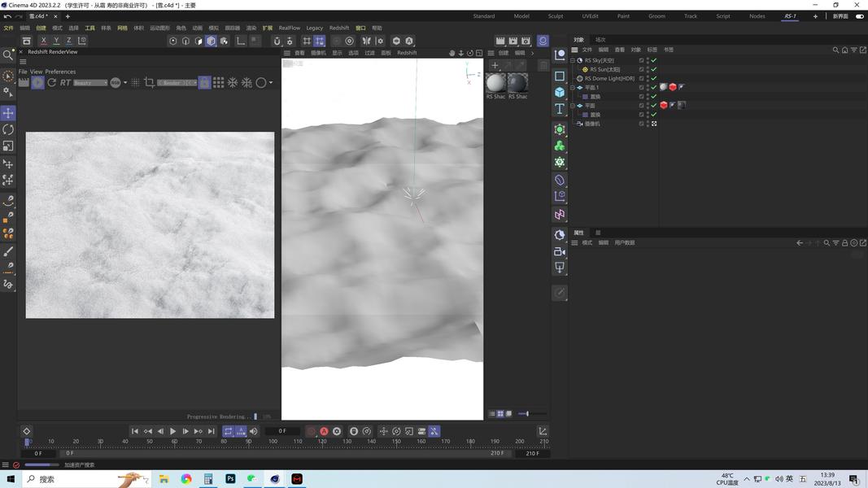Toggle the 平面.1 enable checkmark
868x488 pixels.
click(x=654, y=87)
